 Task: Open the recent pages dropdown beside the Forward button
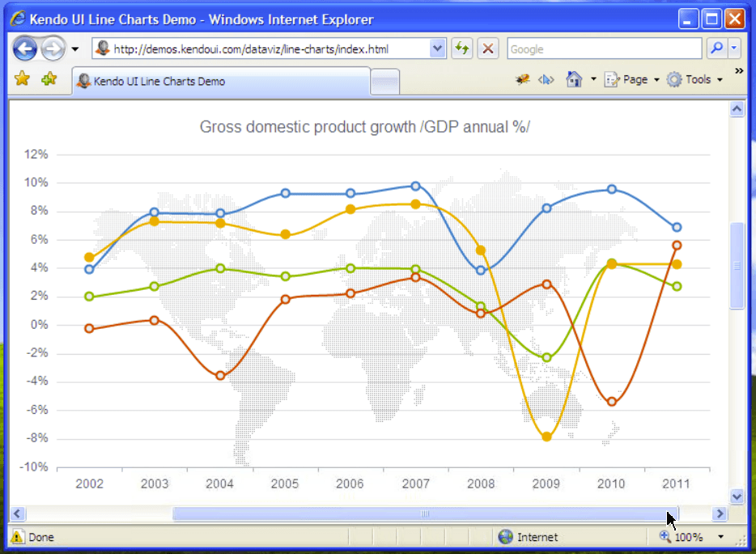click(x=75, y=49)
